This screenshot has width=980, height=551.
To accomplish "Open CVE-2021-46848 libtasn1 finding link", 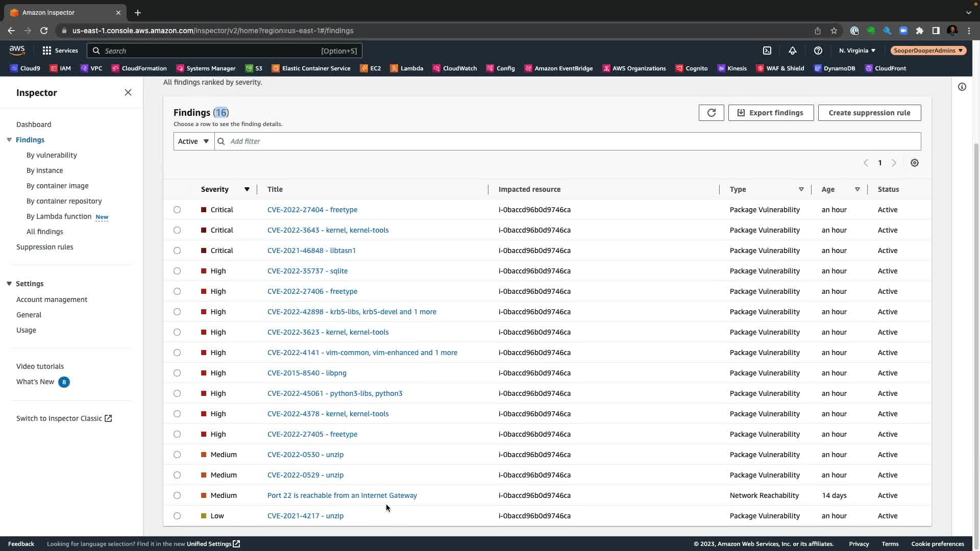I will click(311, 251).
